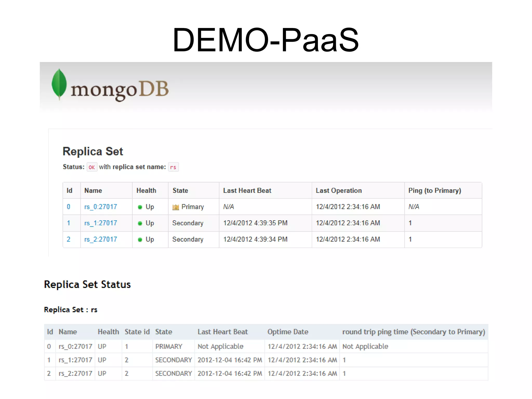
Task: Click the mongoDB leaf logo
Action: tap(59, 84)
